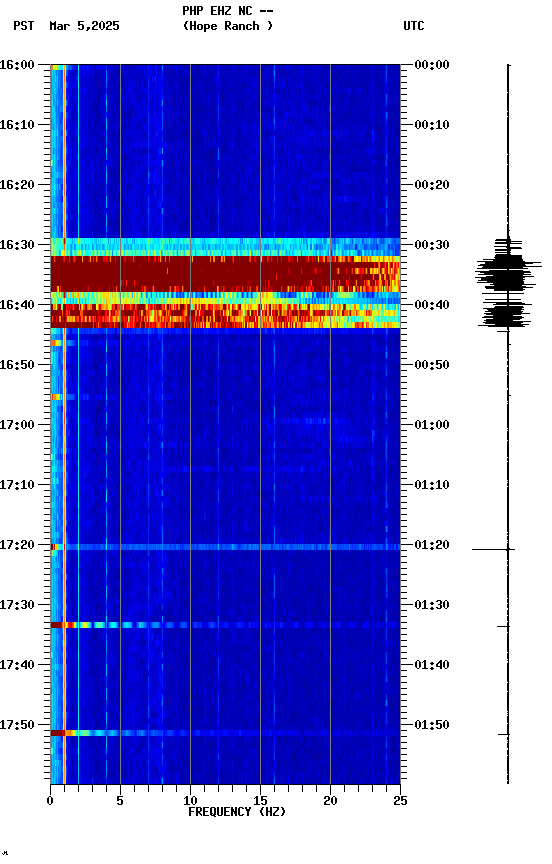Click the frequency axis value 25

(x=400, y=801)
